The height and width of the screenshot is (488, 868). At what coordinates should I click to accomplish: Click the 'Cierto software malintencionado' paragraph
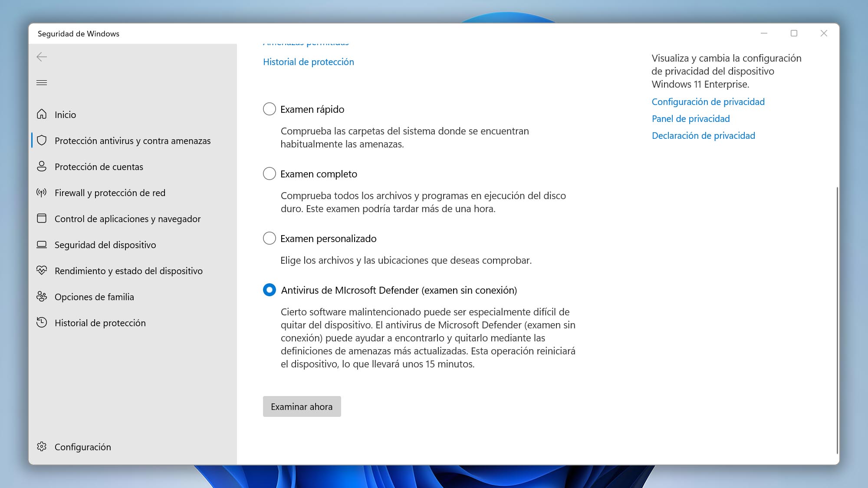coord(428,338)
